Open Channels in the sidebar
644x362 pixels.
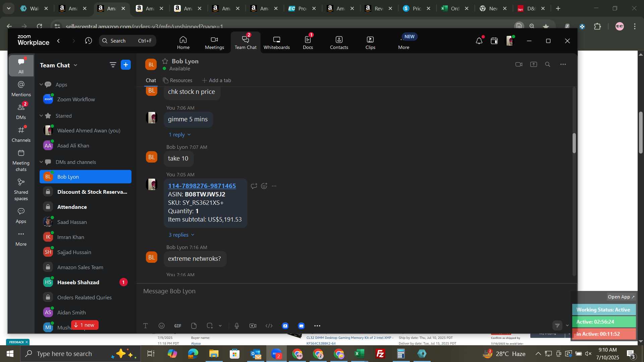21,134
